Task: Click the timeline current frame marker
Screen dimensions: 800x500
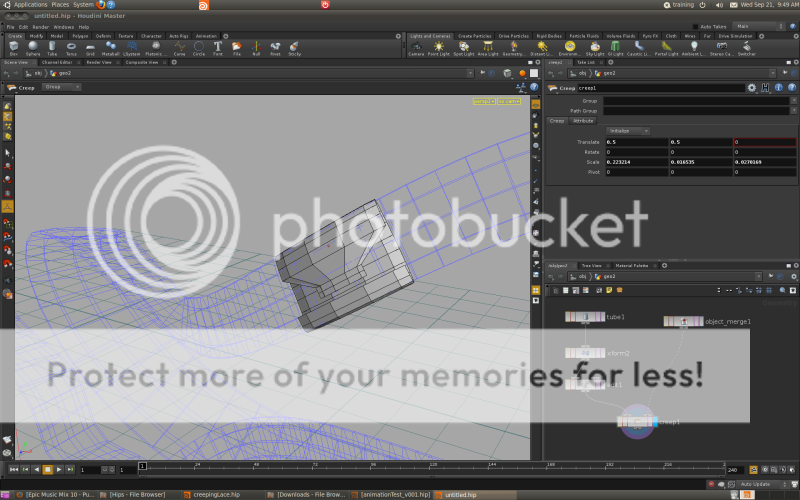Action: pos(142,466)
